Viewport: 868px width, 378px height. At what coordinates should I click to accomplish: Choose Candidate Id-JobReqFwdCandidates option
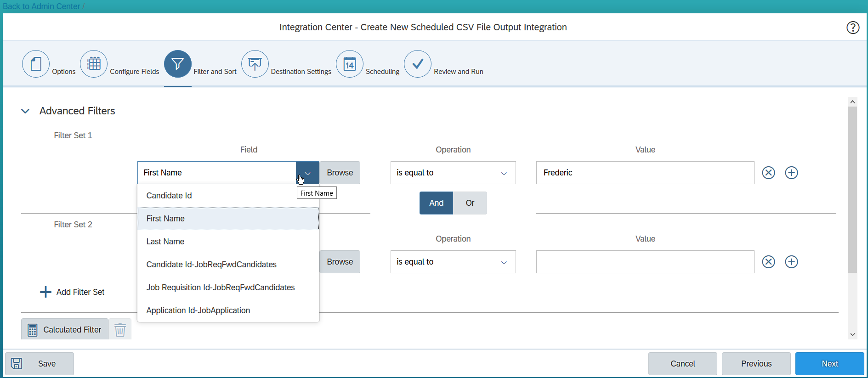[228, 265]
